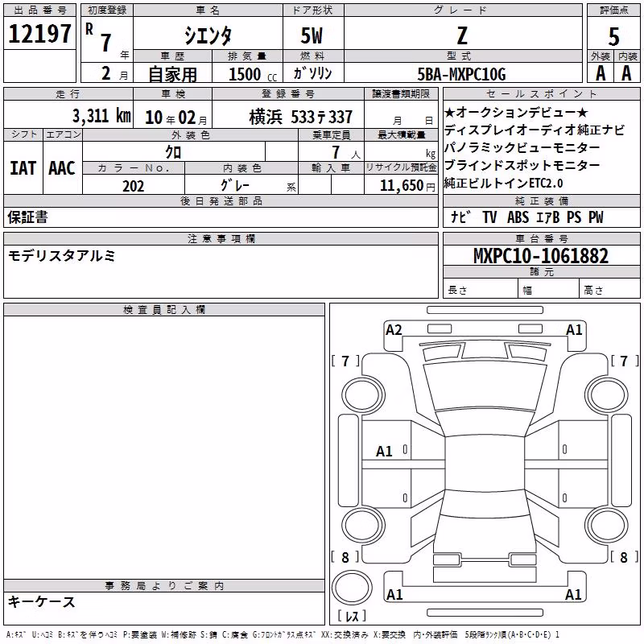Click キーケース in office notice

tap(42, 602)
